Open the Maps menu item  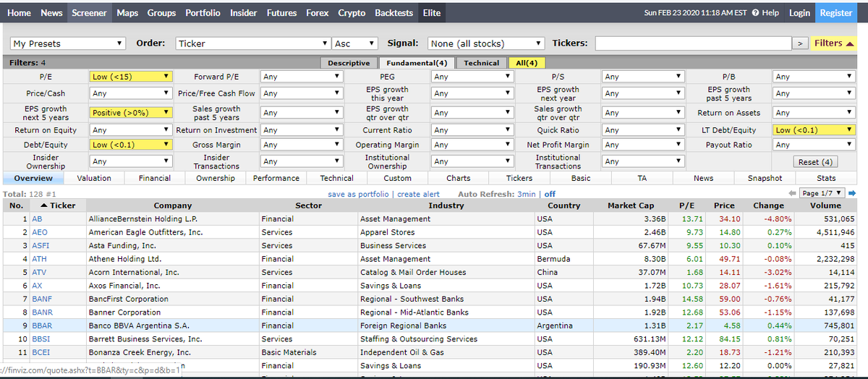click(127, 13)
